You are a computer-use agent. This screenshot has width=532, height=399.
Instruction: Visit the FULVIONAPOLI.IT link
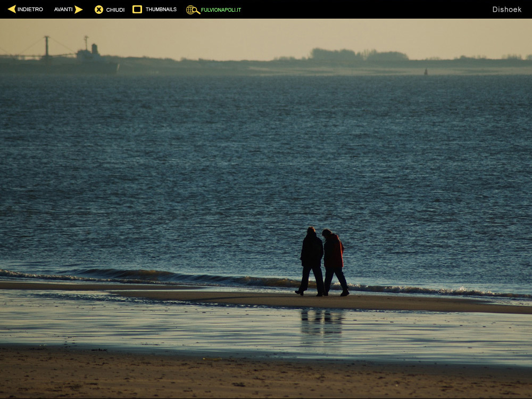pyautogui.click(x=221, y=10)
